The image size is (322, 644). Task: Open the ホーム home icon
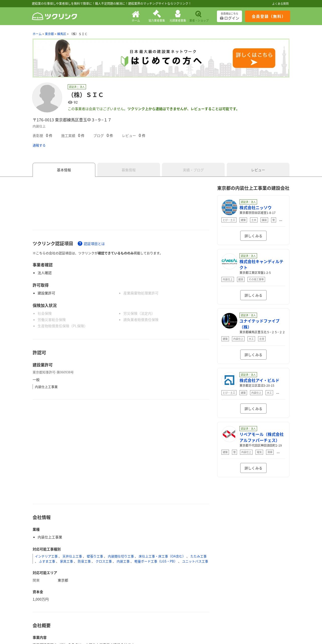[136, 16]
